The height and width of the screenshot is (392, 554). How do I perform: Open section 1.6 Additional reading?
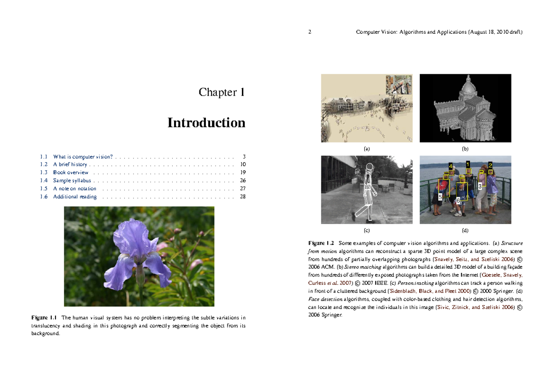75,196
